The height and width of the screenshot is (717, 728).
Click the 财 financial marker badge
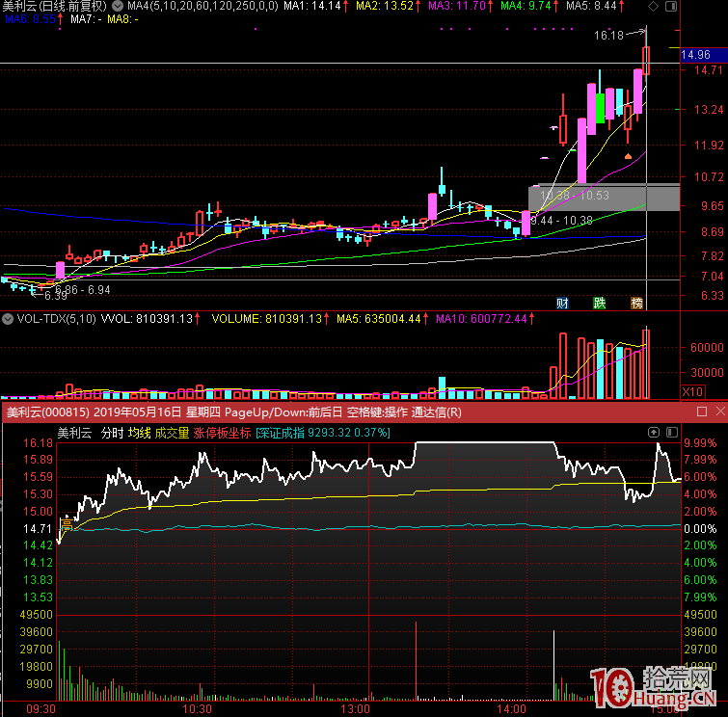tap(562, 304)
